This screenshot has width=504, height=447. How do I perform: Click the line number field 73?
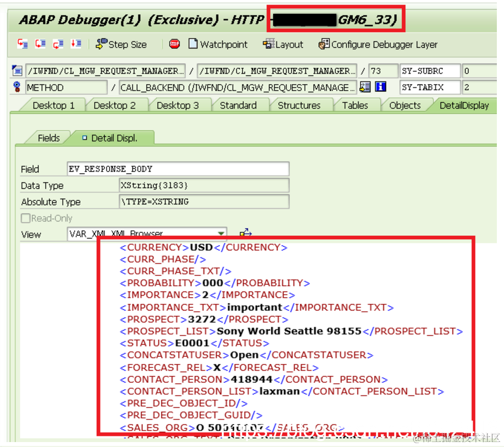[383, 71]
